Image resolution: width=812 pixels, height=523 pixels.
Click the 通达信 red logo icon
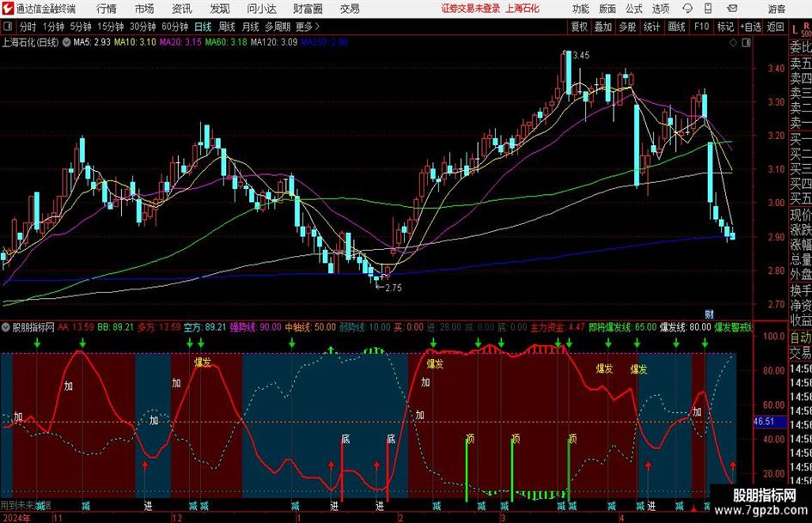(x=7, y=9)
